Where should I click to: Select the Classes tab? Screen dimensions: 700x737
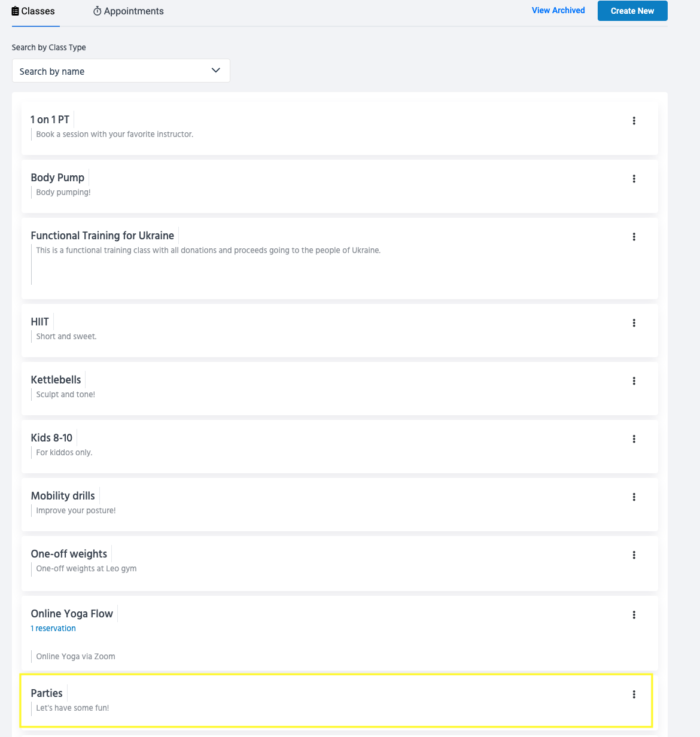34,11
